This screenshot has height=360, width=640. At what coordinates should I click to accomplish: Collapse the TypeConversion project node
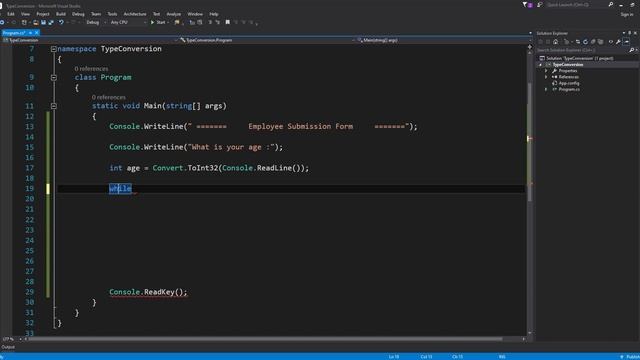tap(540, 64)
